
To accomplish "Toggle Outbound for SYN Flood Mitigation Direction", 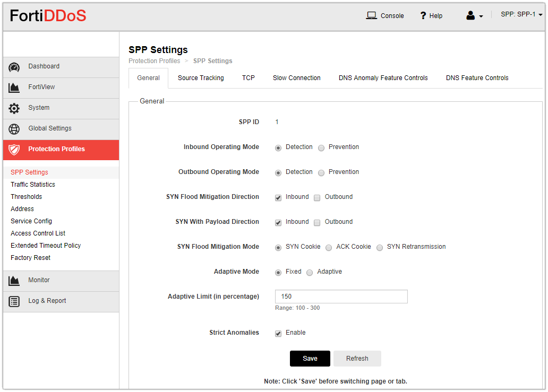I will (317, 198).
